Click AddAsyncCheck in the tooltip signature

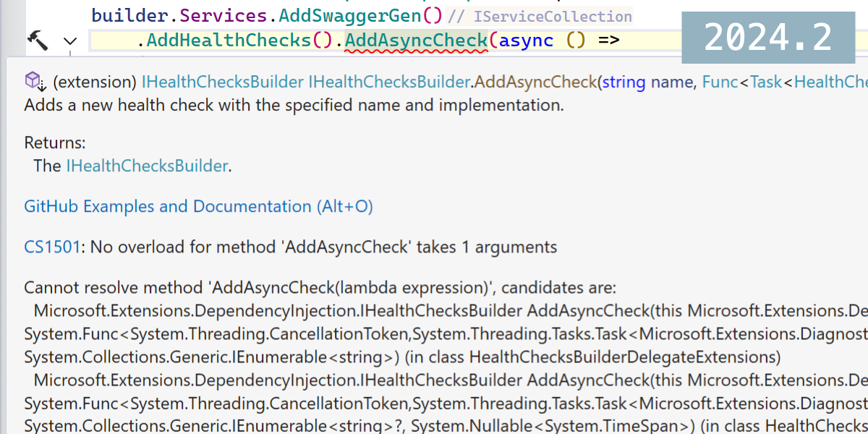[x=535, y=82]
